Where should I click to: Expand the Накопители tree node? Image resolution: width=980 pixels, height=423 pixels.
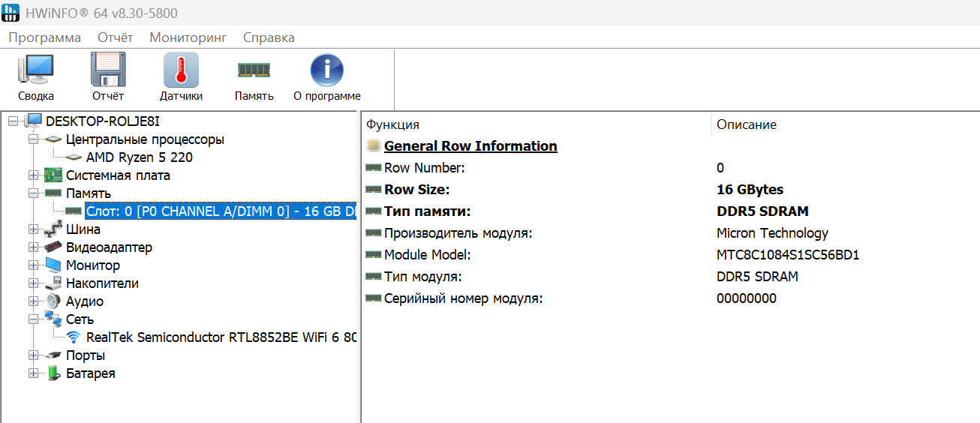coord(33,283)
